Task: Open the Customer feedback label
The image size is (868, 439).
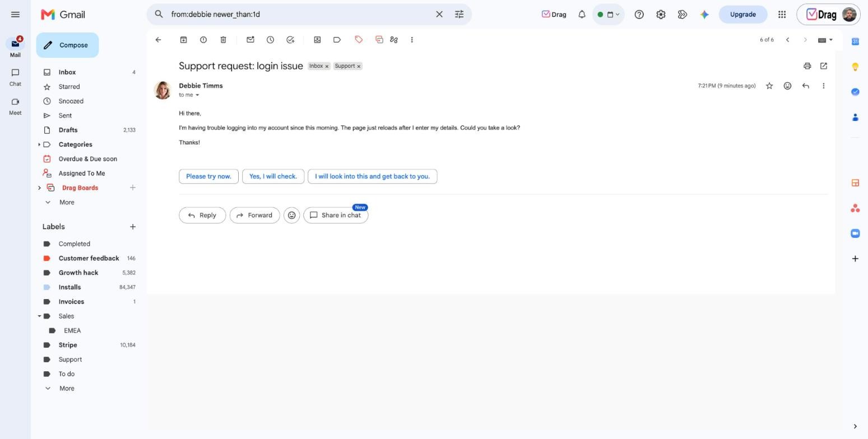Action: pos(89,259)
